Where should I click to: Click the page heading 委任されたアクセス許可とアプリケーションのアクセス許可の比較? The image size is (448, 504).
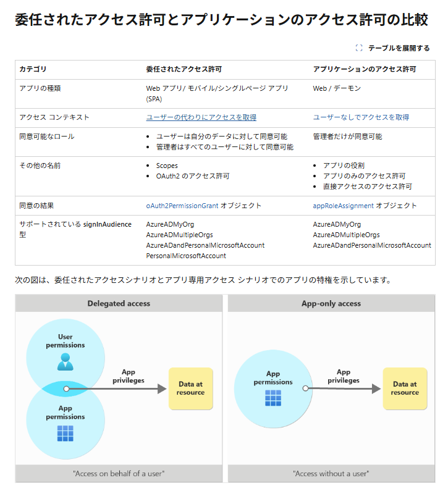(222, 20)
